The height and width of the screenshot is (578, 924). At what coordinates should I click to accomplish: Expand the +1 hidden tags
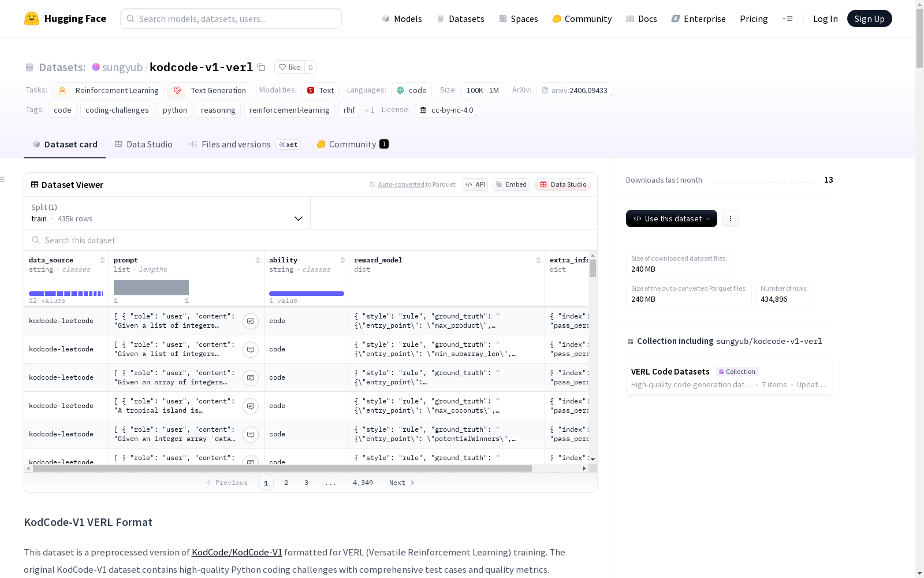370,110
